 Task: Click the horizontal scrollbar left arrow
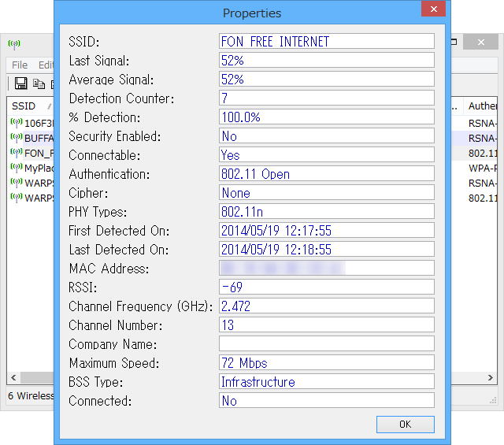[x=13, y=377]
